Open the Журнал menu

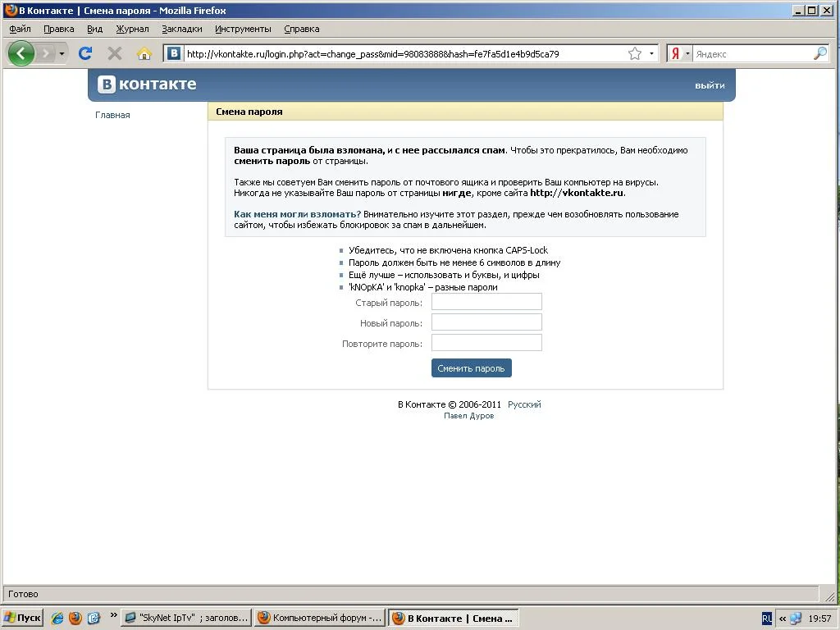click(132, 29)
